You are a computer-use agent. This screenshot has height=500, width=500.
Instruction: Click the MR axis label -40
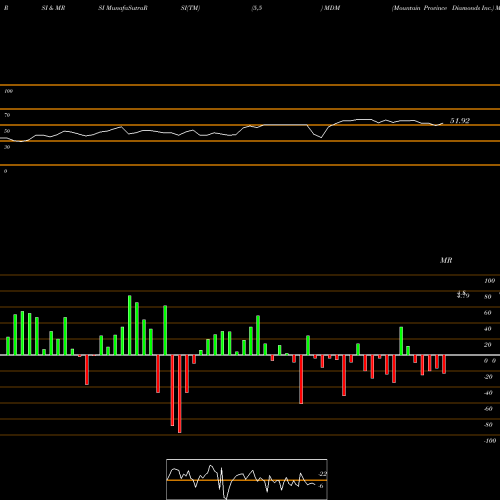[x=488, y=393]
